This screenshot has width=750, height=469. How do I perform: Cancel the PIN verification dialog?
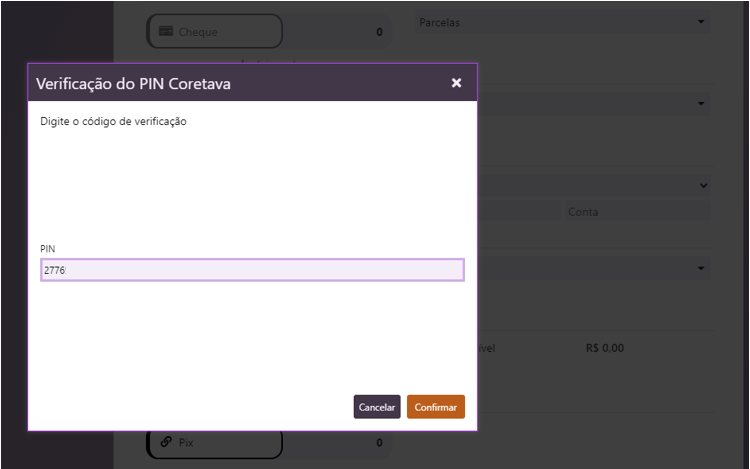[377, 407]
